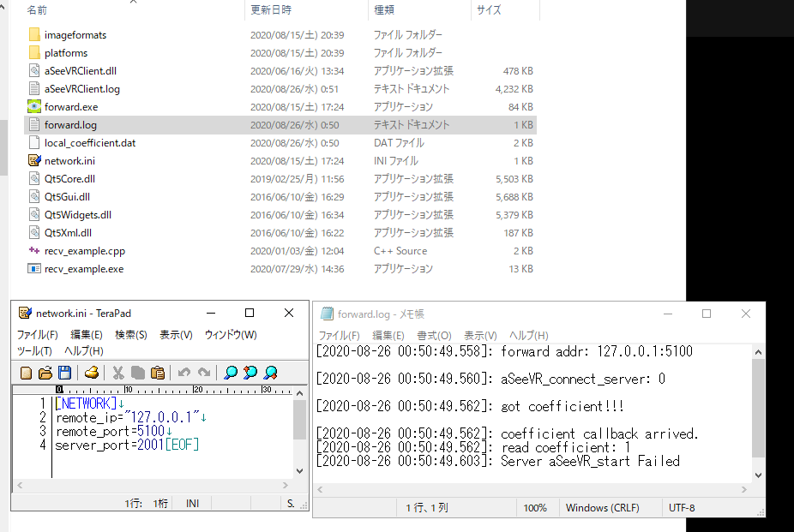The width and height of the screenshot is (794, 532).
Task: Click the Print icon in TeraPad toolbar
Action: [91, 373]
